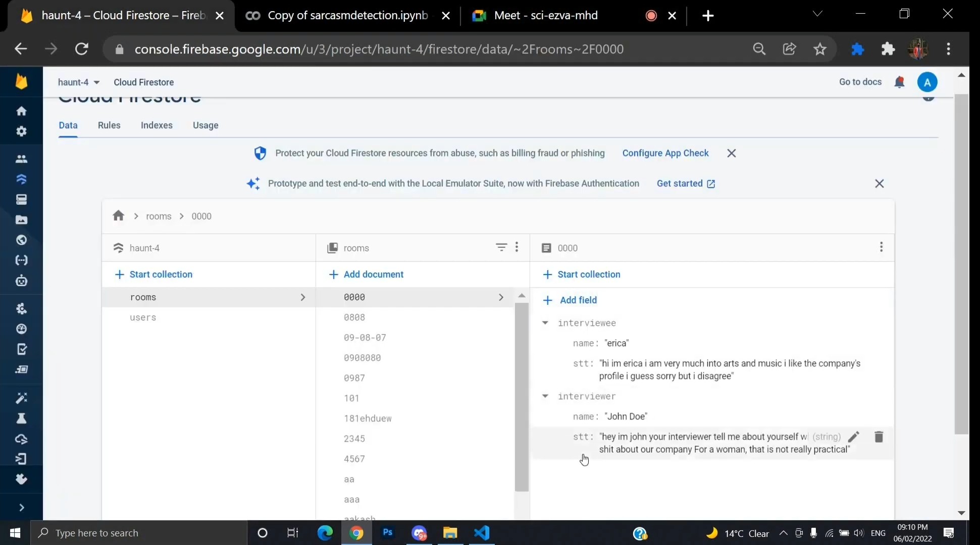Expand the sidebar navigation chevron at the bottom
Viewport: 980px width, 545px height.
coord(21,508)
